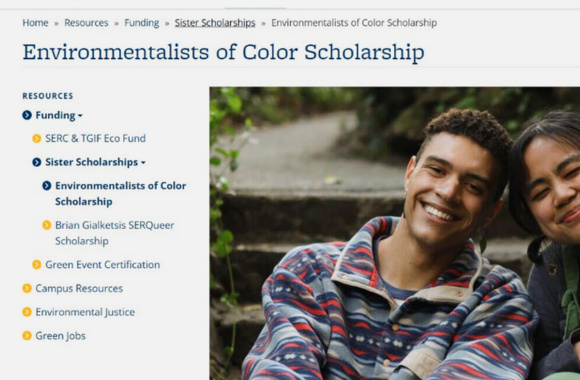Click the orange arrow icon beside Environmental Justice
The width and height of the screenshot is (580, 380).
click(x=27, y=312)
